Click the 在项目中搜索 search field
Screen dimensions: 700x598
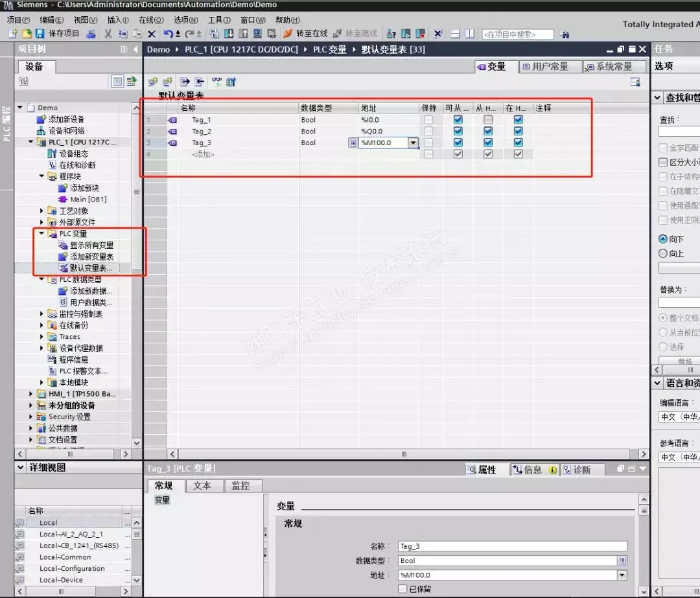(x=517, y=34)
